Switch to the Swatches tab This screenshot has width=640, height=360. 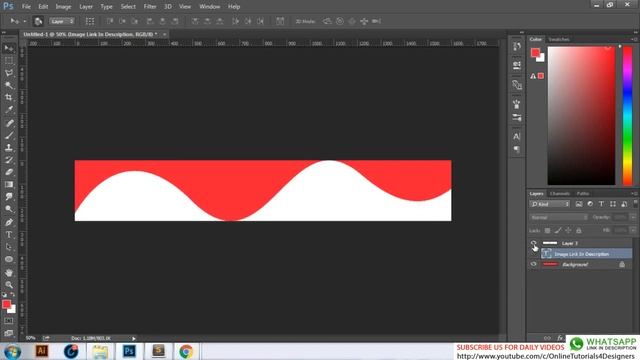tap(559, 39)
